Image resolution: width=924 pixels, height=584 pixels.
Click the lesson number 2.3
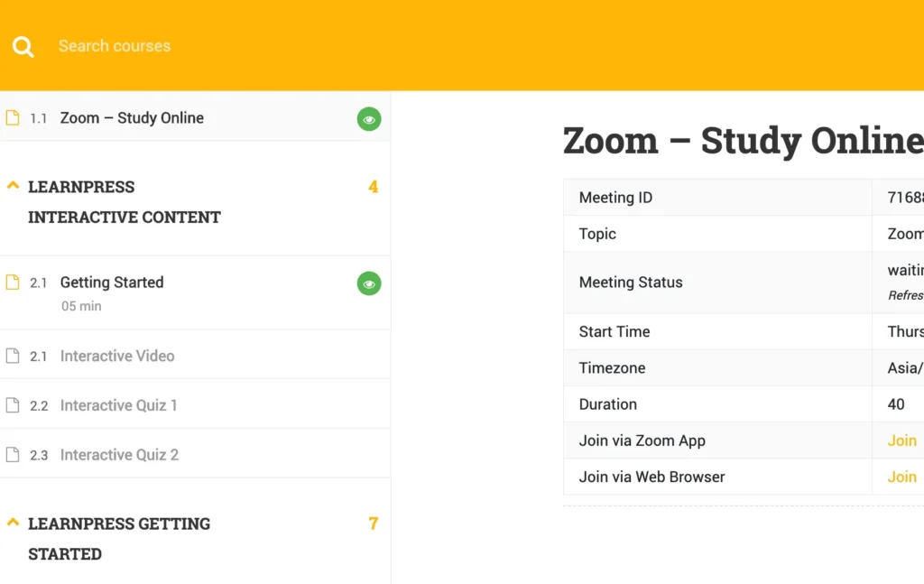click(x=39, y=456)
